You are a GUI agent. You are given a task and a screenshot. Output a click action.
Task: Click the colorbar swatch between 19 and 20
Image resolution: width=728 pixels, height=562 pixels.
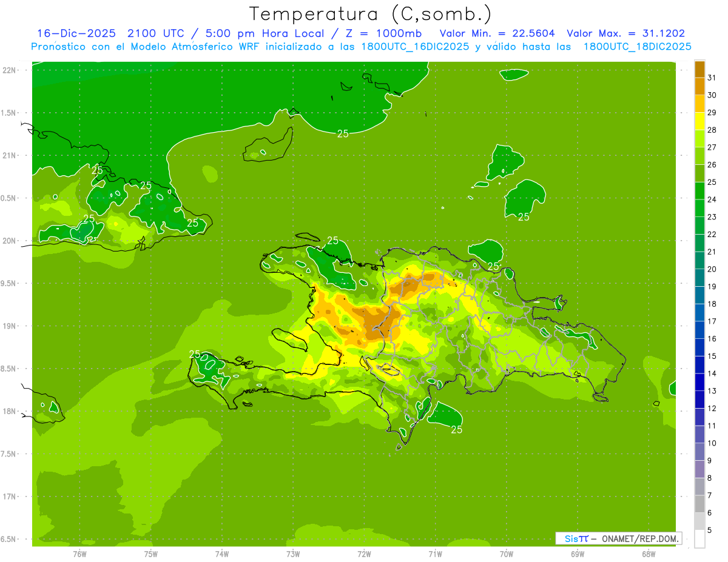700,278
